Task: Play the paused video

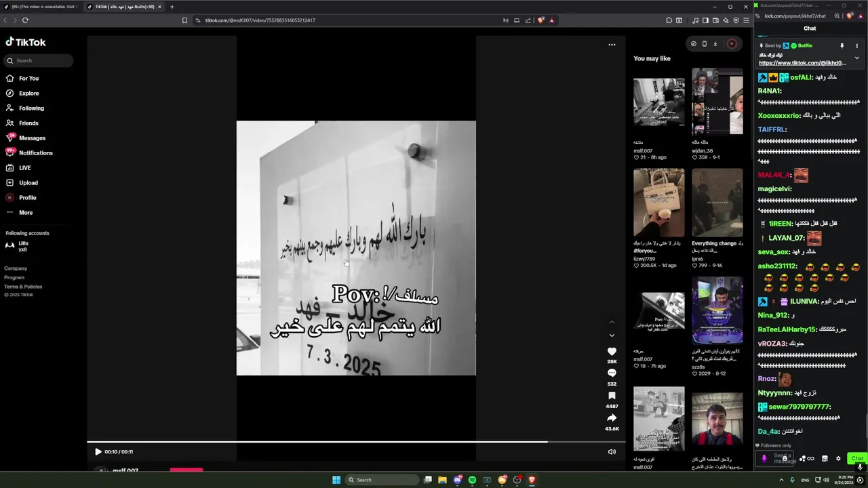Action: click(98, 451)
